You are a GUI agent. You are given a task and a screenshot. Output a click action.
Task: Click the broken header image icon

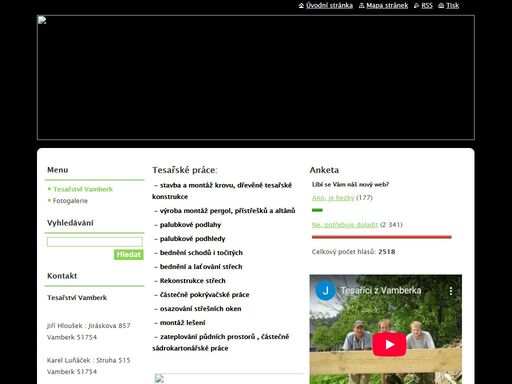[x=42, y=20]
